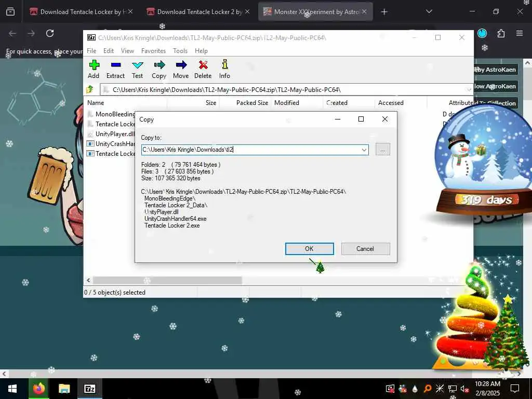Switch to Download Tentacle Locker 2 tab

(198, 12)
